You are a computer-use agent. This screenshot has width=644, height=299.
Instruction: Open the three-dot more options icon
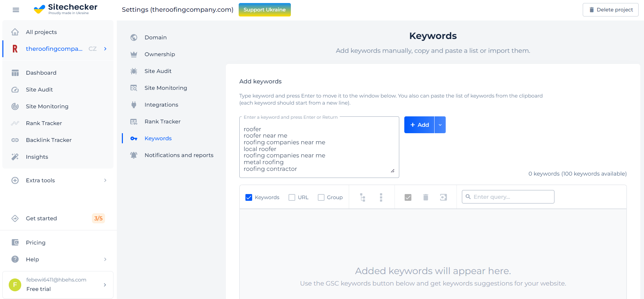coord(381,197)
